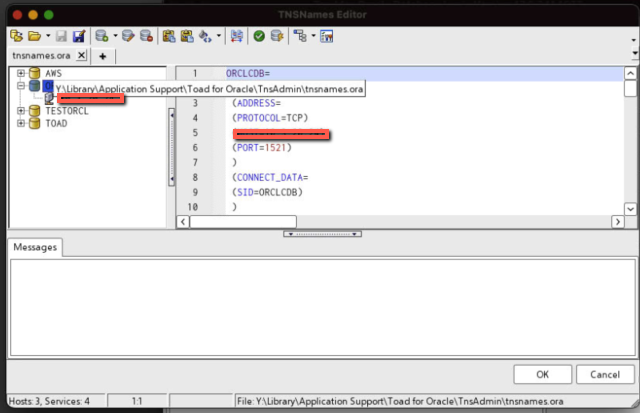Click the 1:1 cursor position status cell
Screen dimensions: 640x413
[137, 402]
